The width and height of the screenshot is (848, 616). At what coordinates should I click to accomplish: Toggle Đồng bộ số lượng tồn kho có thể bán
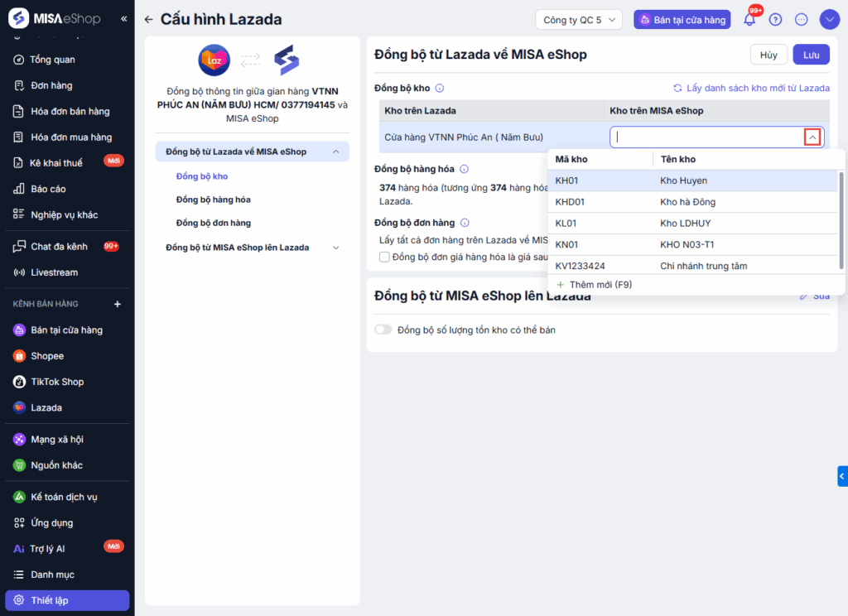pyautogui.click(x=383, y=330)
